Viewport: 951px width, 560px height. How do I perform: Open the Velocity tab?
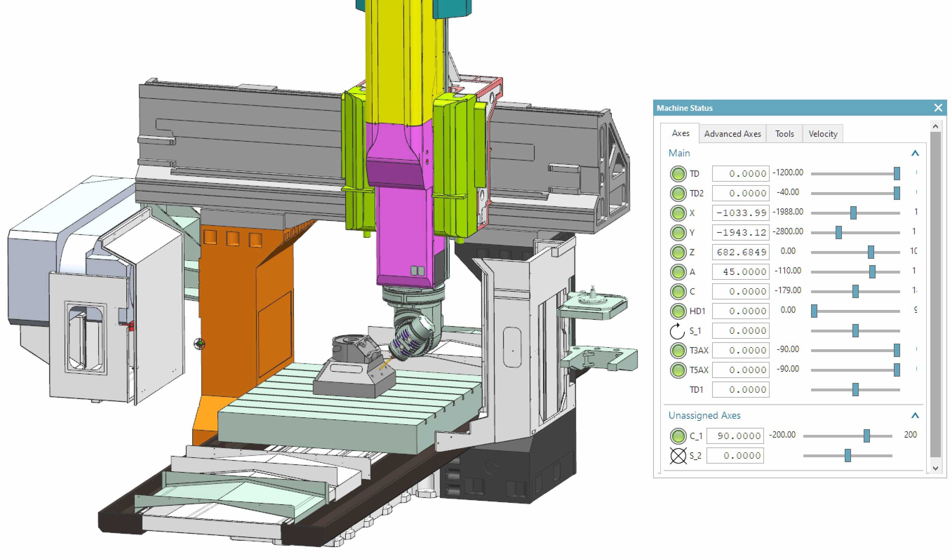click(x=823, y=134)
